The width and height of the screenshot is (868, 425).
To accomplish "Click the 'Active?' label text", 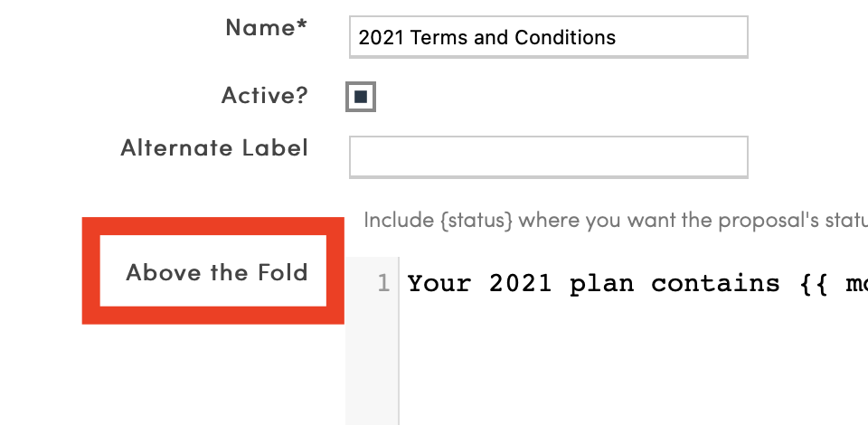I will [x=264, y=95].
